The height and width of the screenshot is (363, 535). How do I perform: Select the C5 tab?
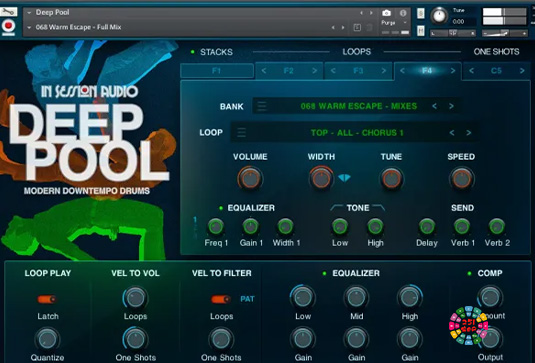pos(496,71)
